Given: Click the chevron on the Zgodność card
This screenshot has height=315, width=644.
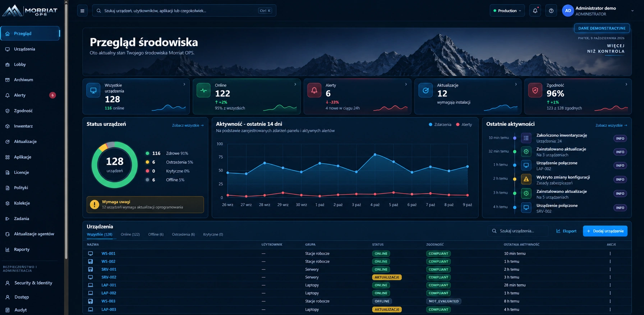Looking at the screenshot, I should 626,84.
